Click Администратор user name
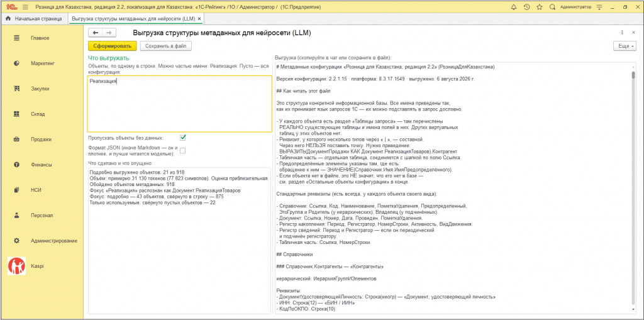This screenshot has width=644, height=320. point(576,7)
